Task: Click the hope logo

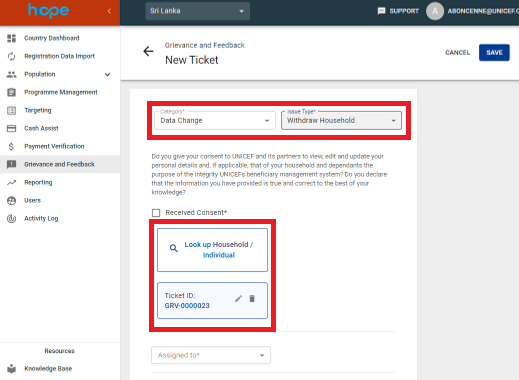Action: [x=48, y=11]
